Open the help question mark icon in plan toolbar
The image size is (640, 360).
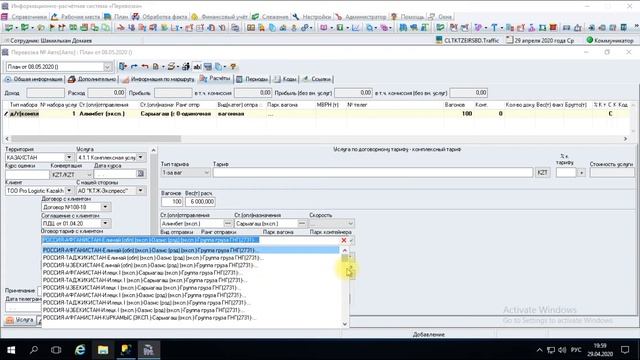(233, 67)
